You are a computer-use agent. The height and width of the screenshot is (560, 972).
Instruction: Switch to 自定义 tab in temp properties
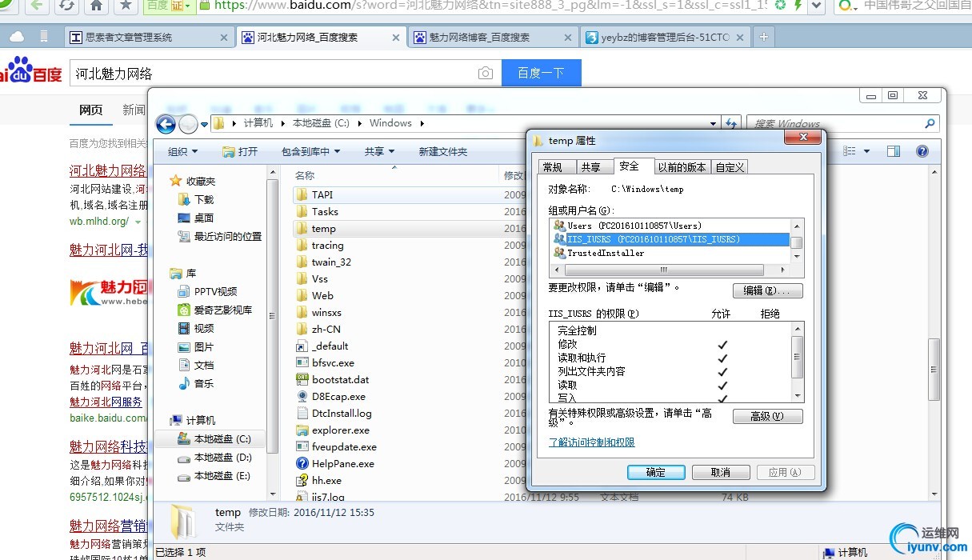click(730, 166)
